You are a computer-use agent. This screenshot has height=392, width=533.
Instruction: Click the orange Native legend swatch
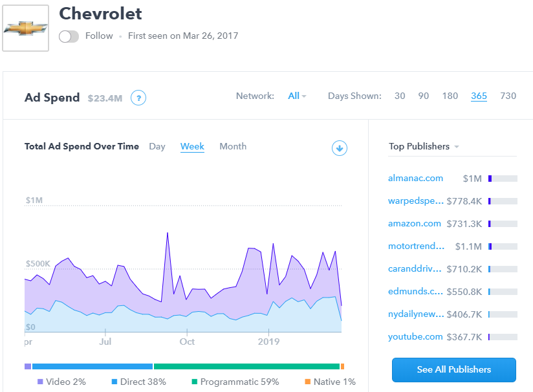(308, 382)
